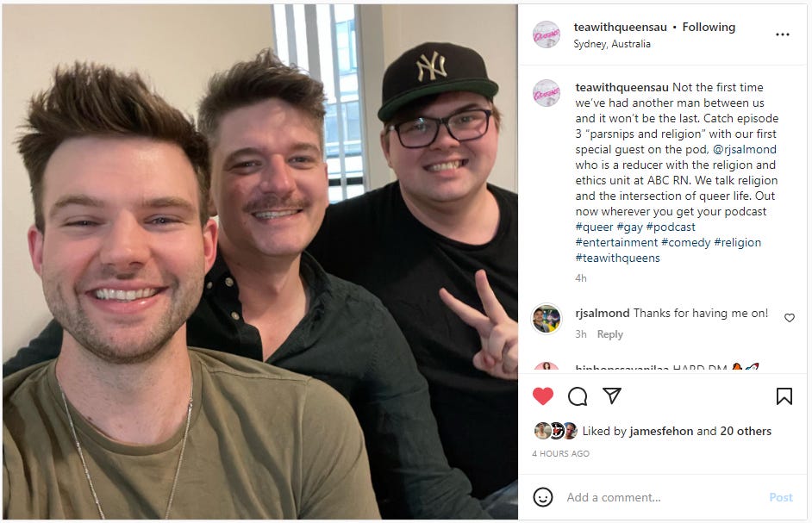Open the three-dot more options menu
This screenshot has width=812, height=523.
point(783,34)
